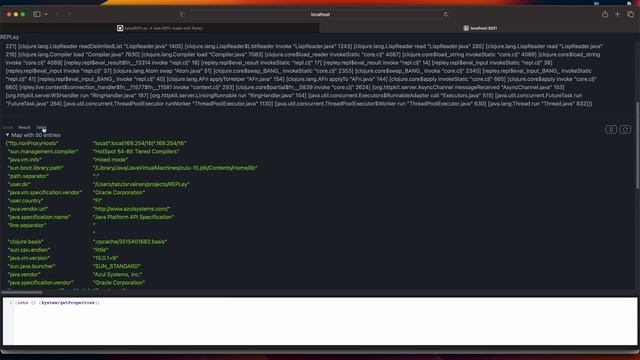Click the "sun.management.compiler" key
Viewport: 640px width, 360px height.
pos(42,151)
